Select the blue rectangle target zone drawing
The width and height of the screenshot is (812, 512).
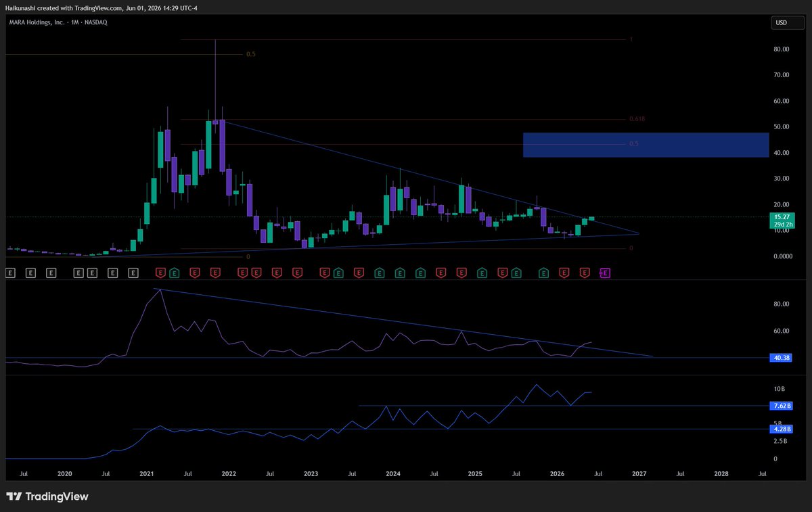coord(646,145)
